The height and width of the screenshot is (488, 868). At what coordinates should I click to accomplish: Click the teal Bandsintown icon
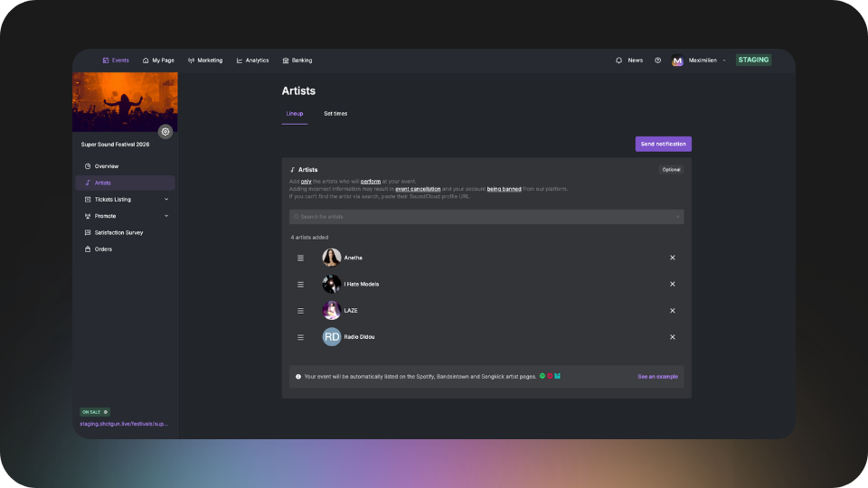558,376
